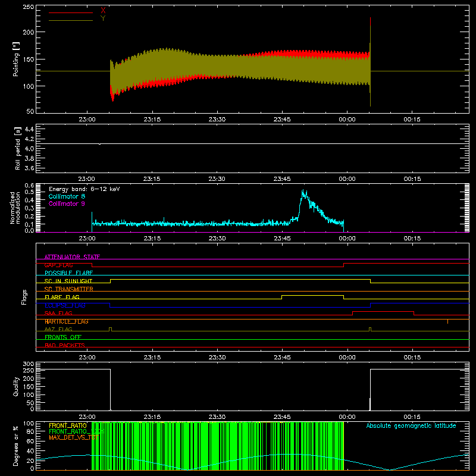Click the 'Absolute geomagnetic latitude' label
The image size is (476, 476).
point(411,425)
